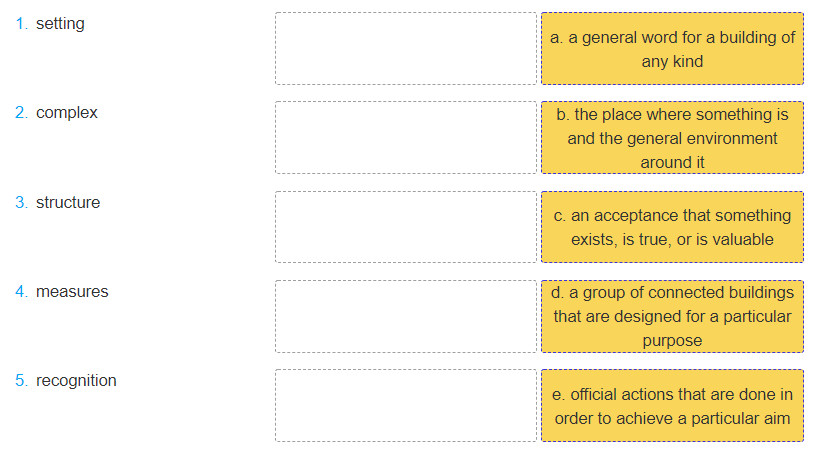Image resolution: width=816 pixels, height=454 pixels.
Task: Select the definition card 'b. the place where something is'
Action: point(672,137)
